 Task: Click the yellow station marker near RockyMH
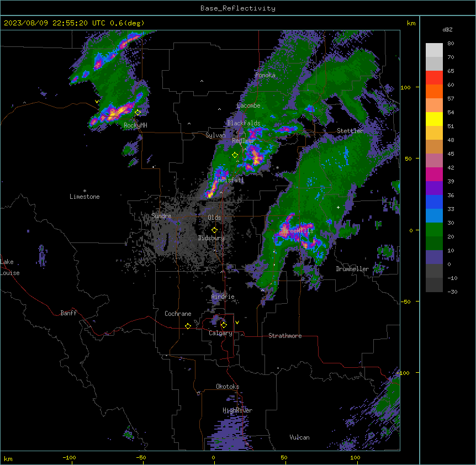pyautogui.click(x=138, y=113)
